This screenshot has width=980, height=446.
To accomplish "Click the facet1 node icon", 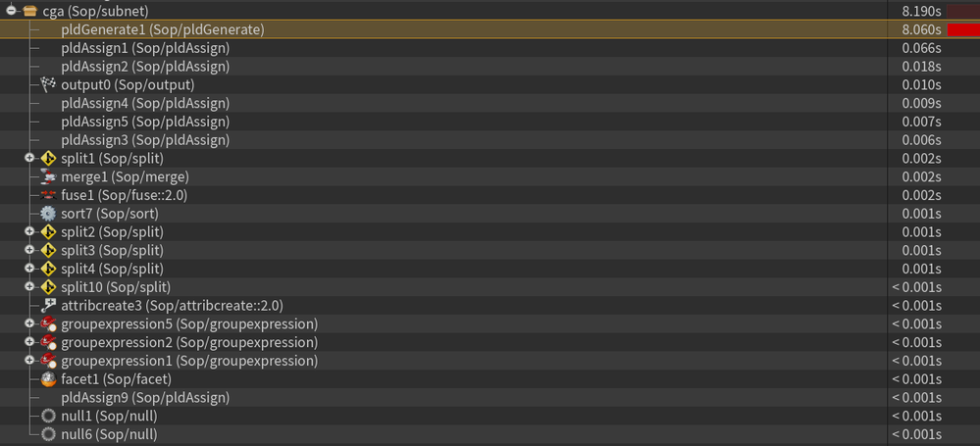I will (48, 379).
